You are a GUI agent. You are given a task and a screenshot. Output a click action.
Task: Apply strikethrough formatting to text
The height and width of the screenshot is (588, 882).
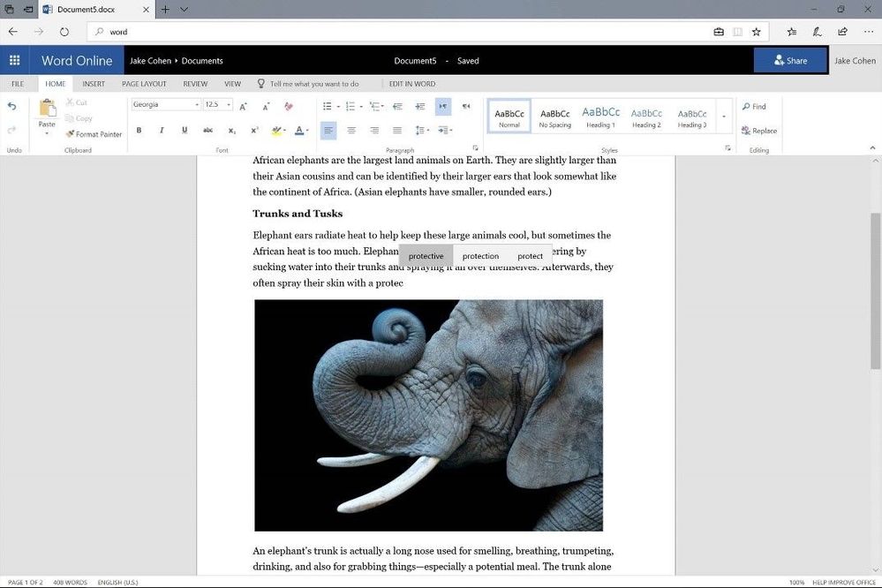(x=207, y=131)
